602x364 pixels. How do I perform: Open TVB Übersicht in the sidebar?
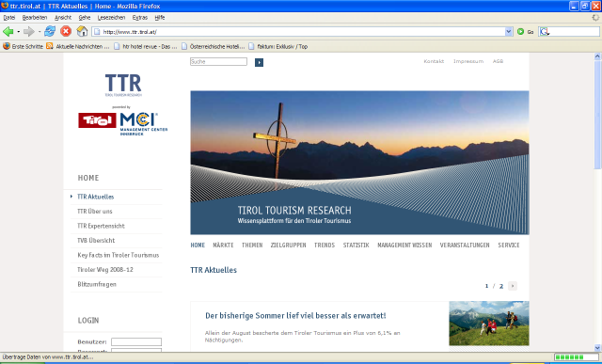[x=96, y=241]
